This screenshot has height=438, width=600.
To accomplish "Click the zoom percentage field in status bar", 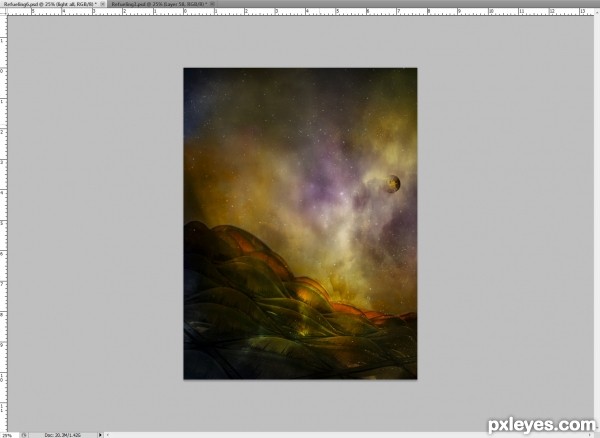I will tap(8, 435).
